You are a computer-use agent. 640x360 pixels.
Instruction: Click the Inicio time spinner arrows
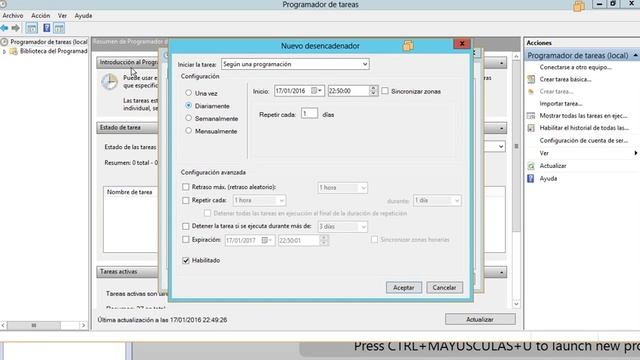click(x=373, y=91)
